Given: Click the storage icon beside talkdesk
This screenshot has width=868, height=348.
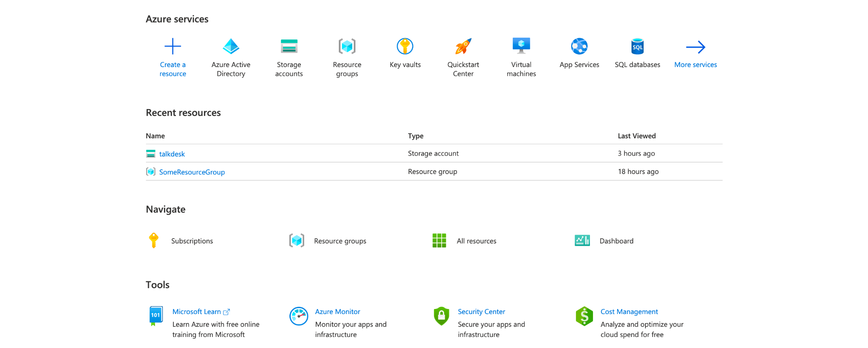Looking at the screenshot, I should [150, 154].
